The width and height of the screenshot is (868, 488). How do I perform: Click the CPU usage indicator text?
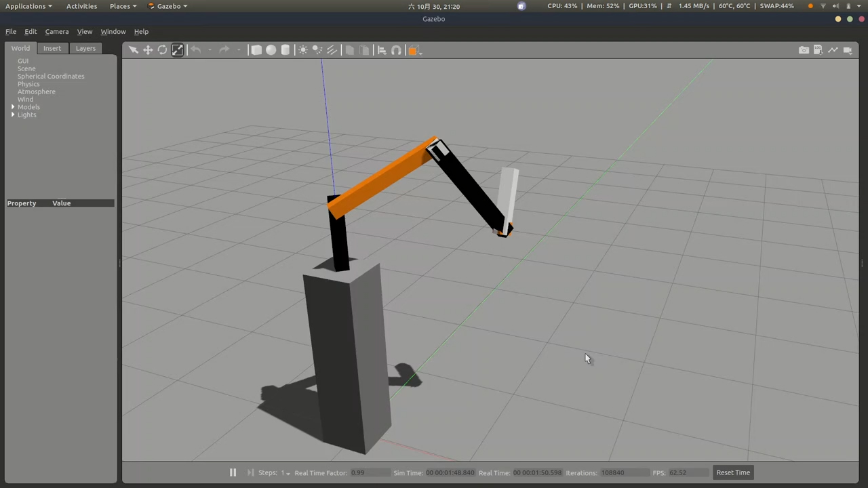tap(562, 6)
